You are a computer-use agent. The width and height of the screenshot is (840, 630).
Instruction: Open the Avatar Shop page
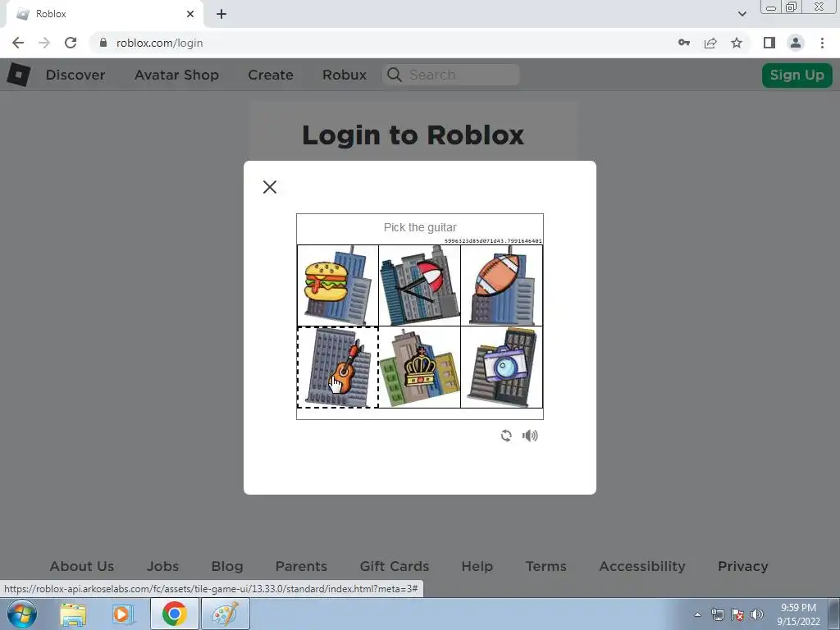click(x=177, y=75)
